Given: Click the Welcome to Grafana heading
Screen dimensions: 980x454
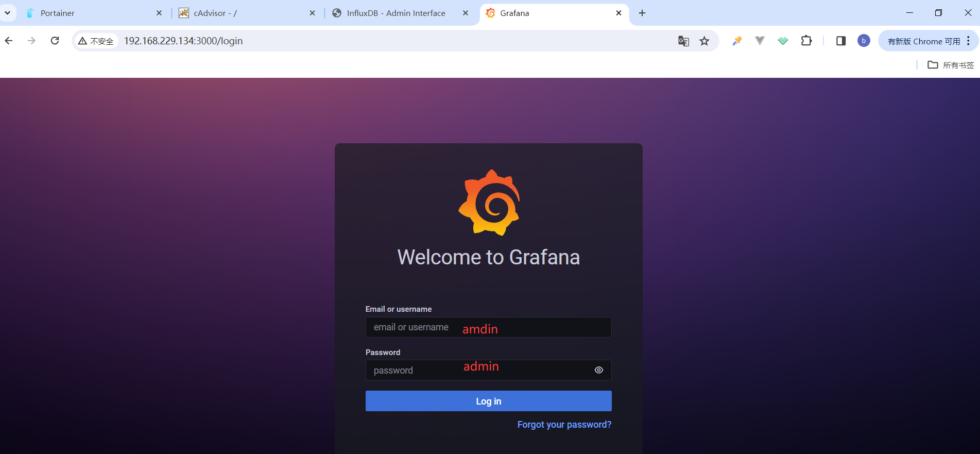Looking at the screenshot, I should tap(488, 257).
